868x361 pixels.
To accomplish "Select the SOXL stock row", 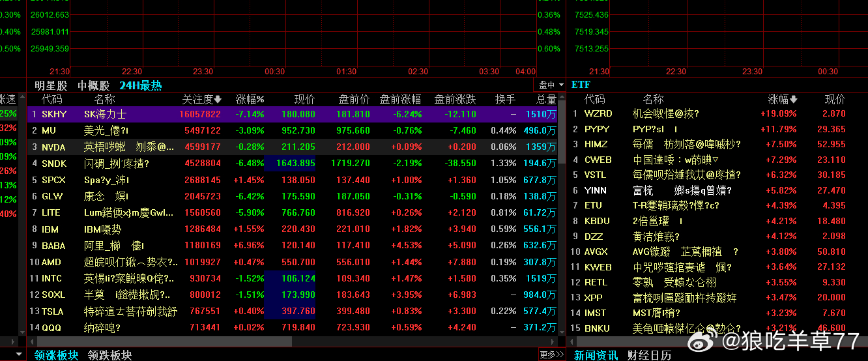I will (293, 295).
